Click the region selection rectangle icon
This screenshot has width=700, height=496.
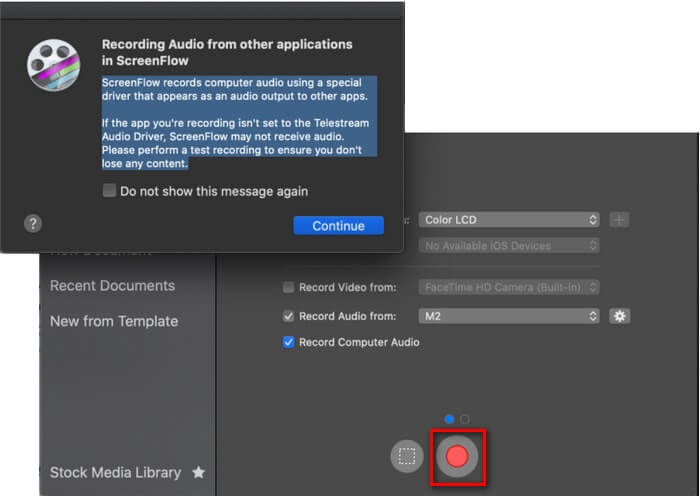click(x=407, y=457)
